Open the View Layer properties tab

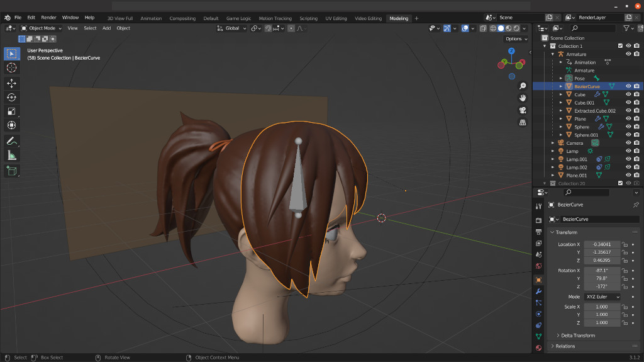pos(538,243)
